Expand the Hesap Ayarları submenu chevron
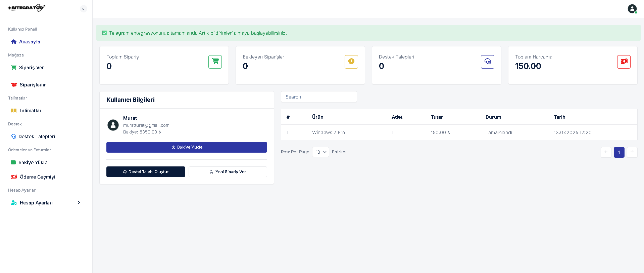This screenshot has height=273, width=644. click(x=79, y=203)
